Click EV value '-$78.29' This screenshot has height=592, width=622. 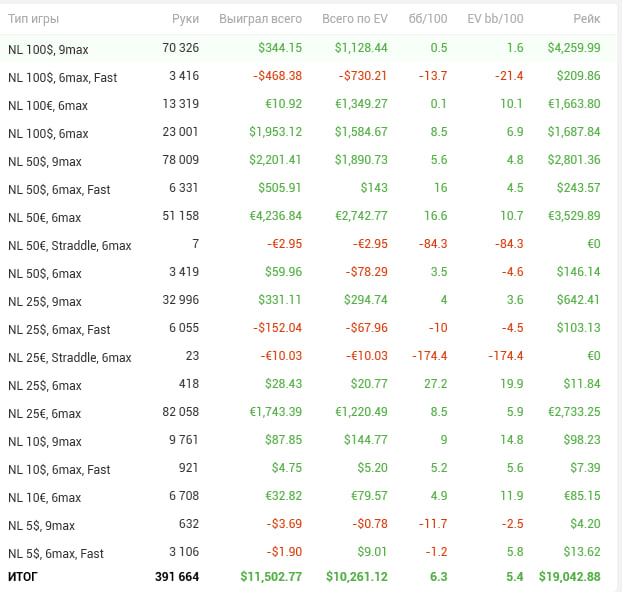pos(366,272)
